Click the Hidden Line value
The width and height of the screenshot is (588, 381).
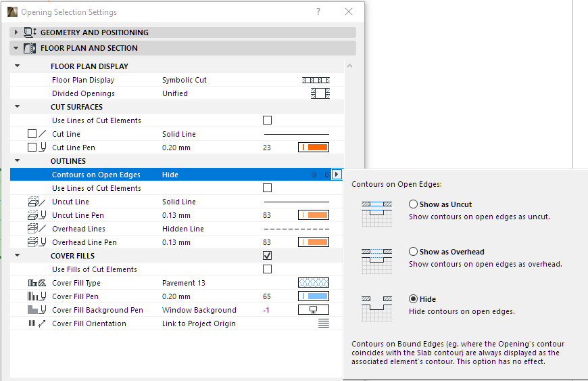(183, 229)
